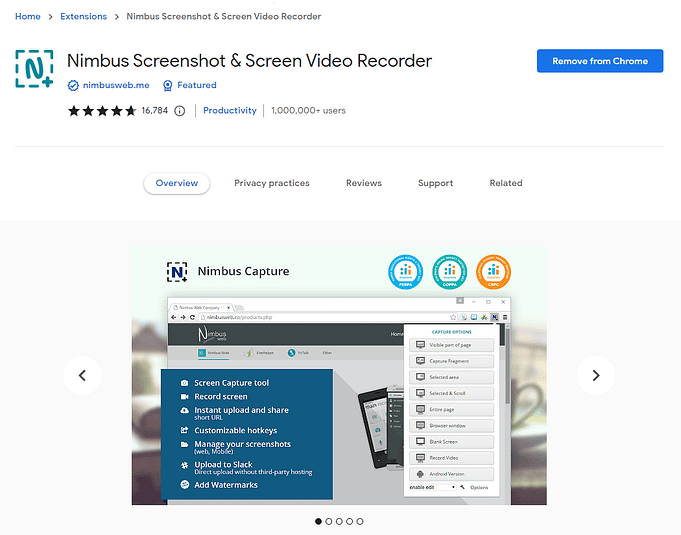This screenshot has width=681, height=535.
Task: Click Selected & Scroll option in the slide
Action: pyautogui.click(x=452, y=393)
